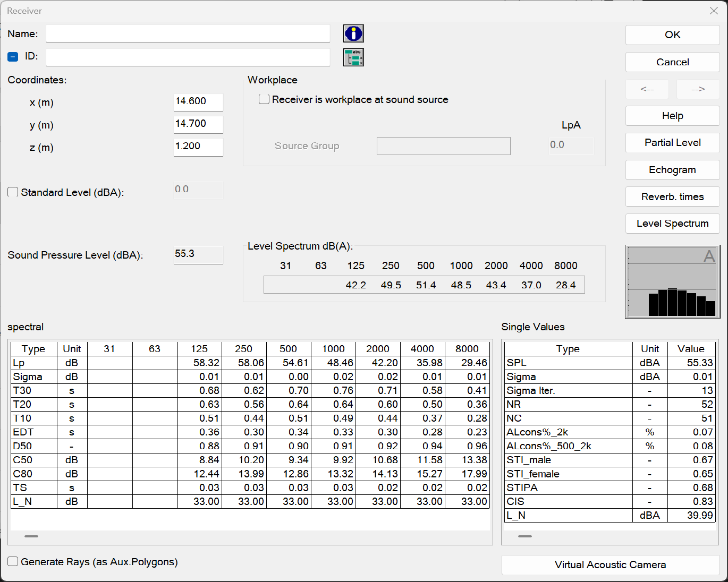
Task: Close the Receiver dialog window
Action: [714, 11]
